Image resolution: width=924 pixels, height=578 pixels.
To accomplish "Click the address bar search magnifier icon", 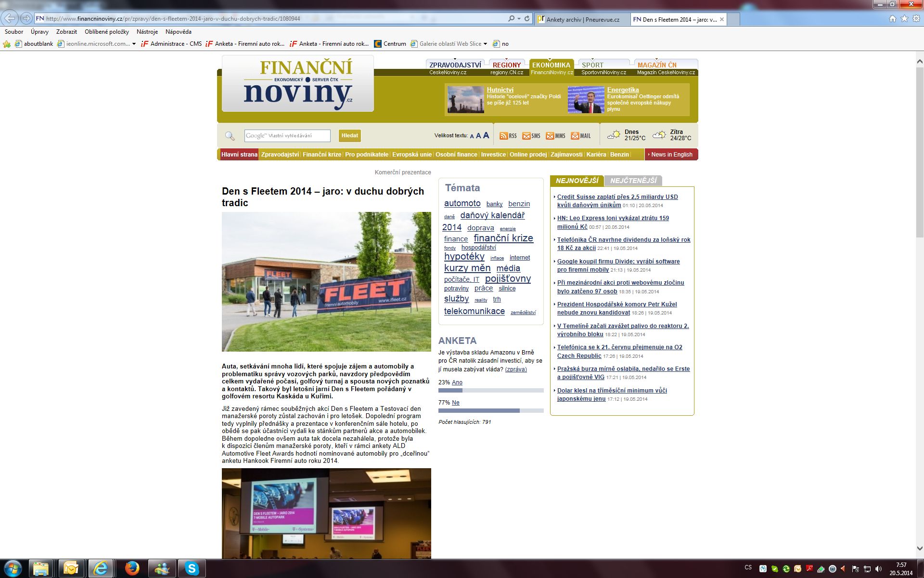I will pyautogui.click(x=511, y=19).
